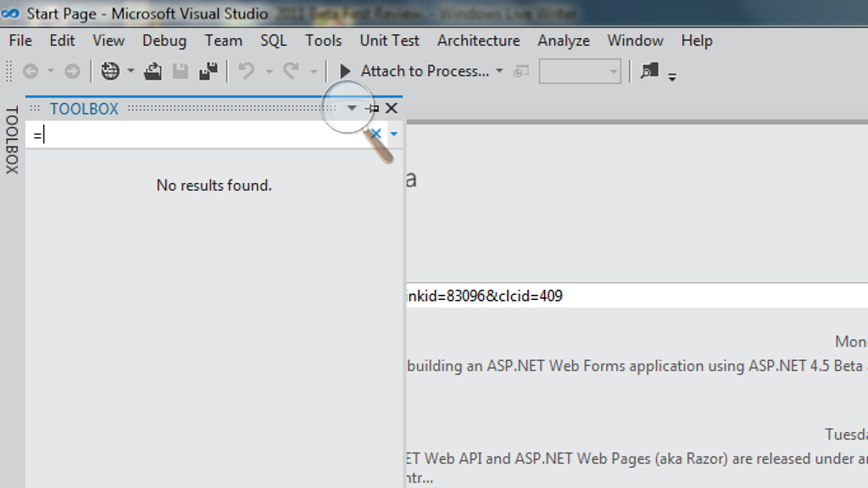Open the empty solution configuration combo box
This screenshot has width=868, height=488.
tap(580, 71)
